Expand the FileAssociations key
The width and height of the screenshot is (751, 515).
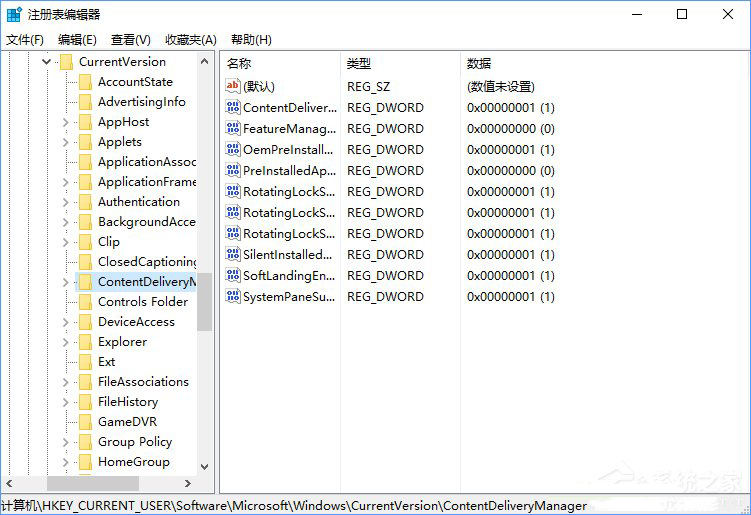66,382
